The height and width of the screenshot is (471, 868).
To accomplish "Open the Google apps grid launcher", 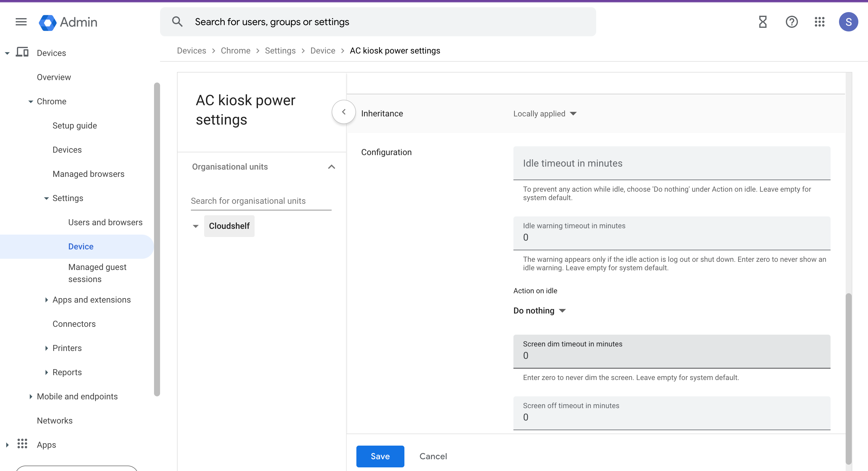I will [x=819, y=22].
